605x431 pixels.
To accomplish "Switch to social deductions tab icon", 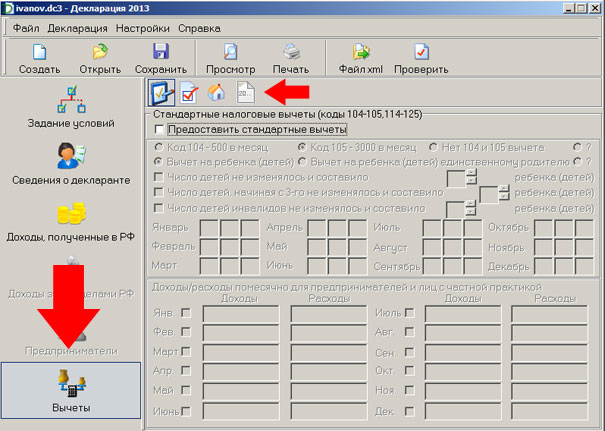I will tap(188, 94).
